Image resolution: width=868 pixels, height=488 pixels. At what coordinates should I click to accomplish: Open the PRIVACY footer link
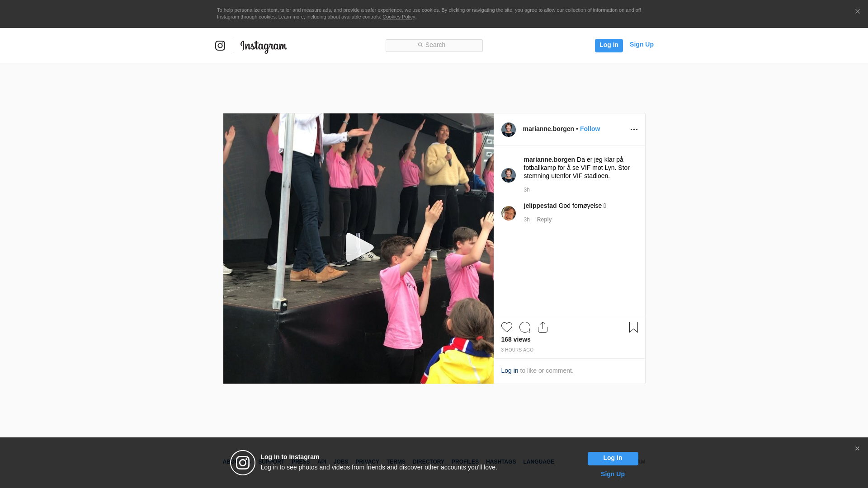coord(367,462)
